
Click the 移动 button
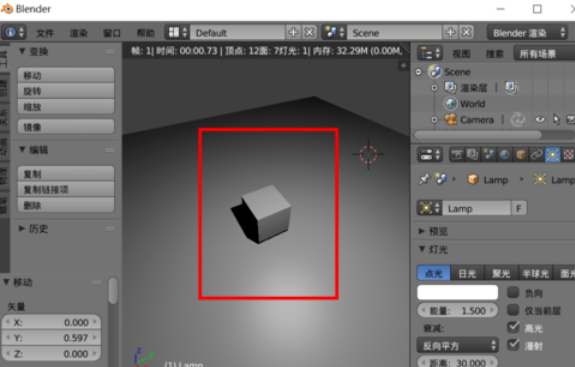pyautogui.click(x=66, y=75)
